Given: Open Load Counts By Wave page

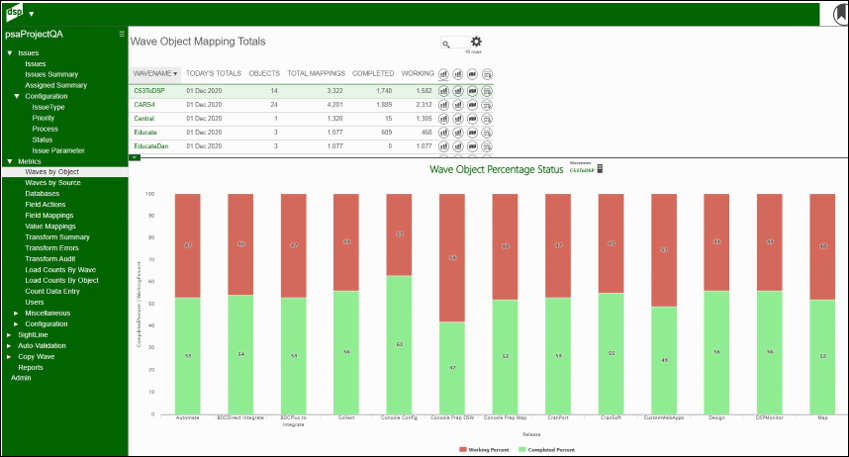Looking at the screenshot, I should (61, 269).
